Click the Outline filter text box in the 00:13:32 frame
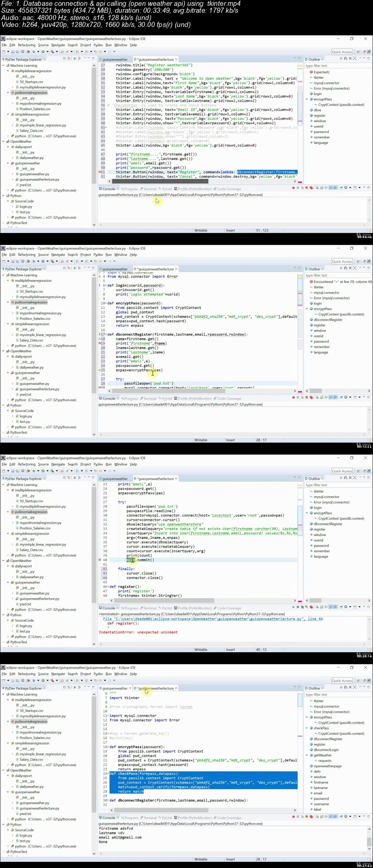The image size is (373, 868). pyautogui.click(x=338, y=275)
